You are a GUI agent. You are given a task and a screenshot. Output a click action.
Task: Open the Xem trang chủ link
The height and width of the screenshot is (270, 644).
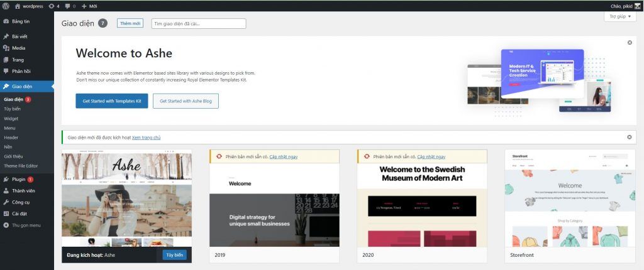point(146,138)
